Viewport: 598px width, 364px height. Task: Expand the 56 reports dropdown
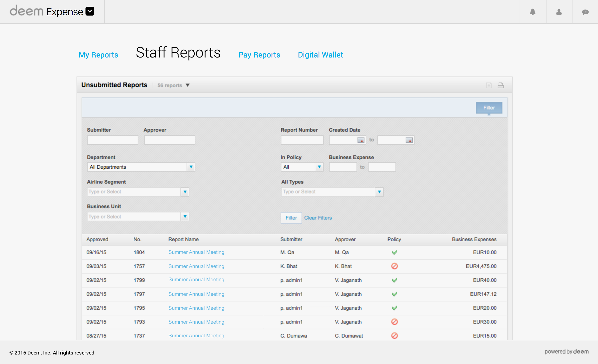pyautogui.click(x=187, y=85)
